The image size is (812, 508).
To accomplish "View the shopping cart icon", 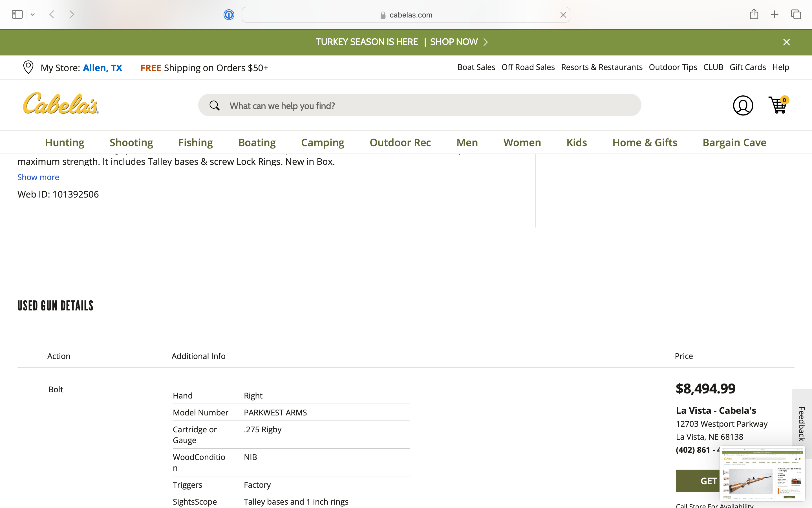I will coord(778,105).
